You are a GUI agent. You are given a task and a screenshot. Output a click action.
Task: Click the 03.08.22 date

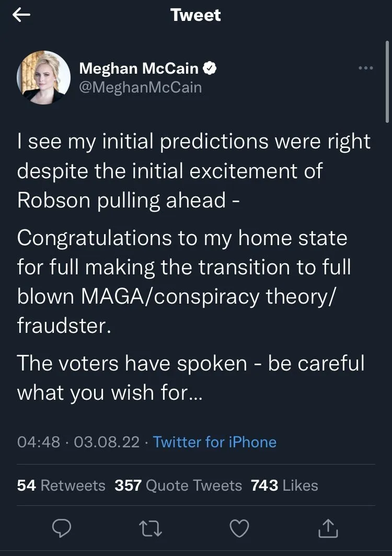(107, 442)
